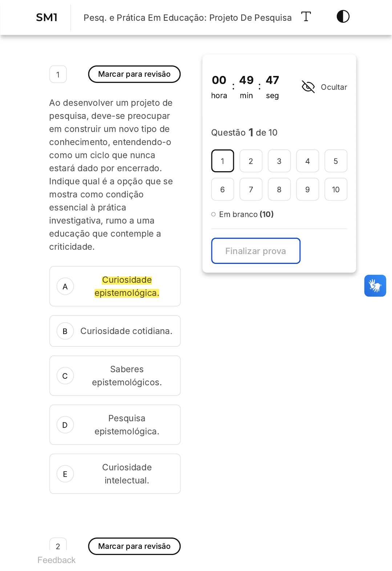Click the SM1 logo
The width and height of the screenshot is (392, 571).
click(47, 17)
